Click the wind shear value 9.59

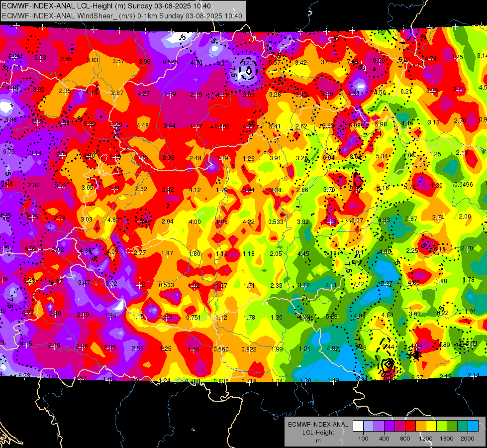click(x=379, y=61)
